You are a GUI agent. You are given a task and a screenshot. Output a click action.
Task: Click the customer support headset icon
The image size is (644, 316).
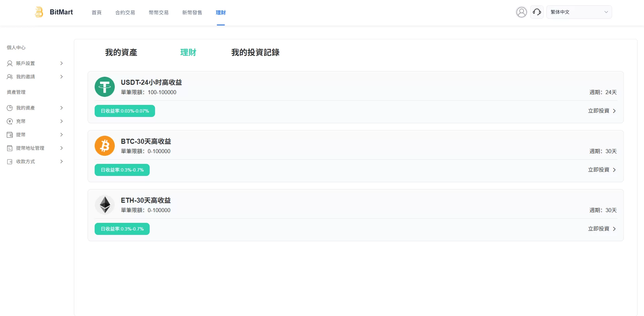point(537,12)
